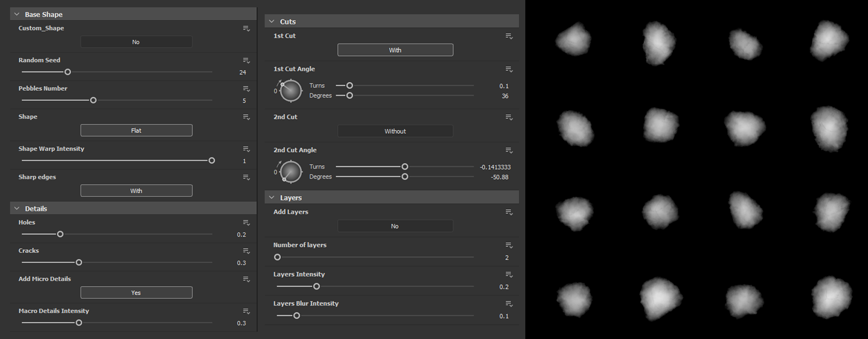Open preset menu icon for Layers Blur Intensity
This screenshot has height=339, width=868.
click(509, 304)
